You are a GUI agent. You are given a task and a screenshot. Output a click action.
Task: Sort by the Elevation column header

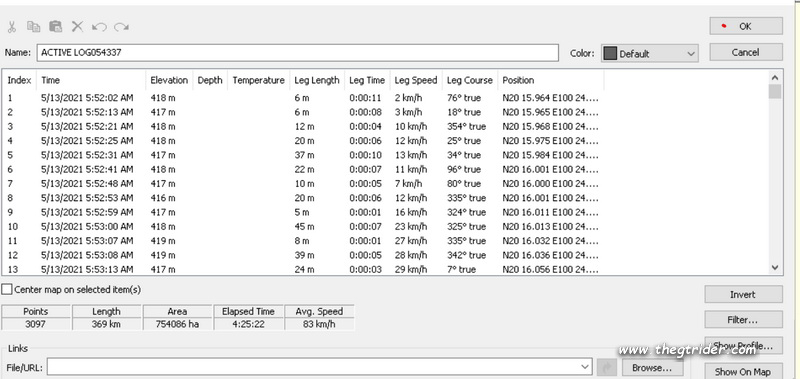pos(169,80)
